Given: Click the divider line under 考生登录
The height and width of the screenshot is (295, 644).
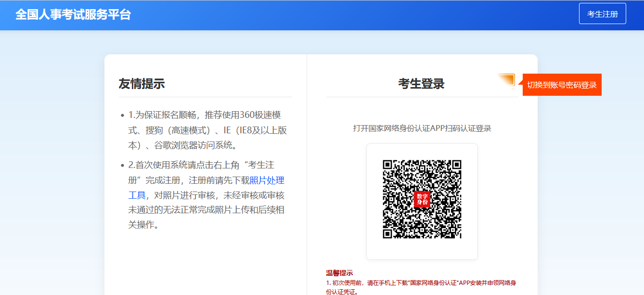Looking at the screenshot, I should coord(422,97).
